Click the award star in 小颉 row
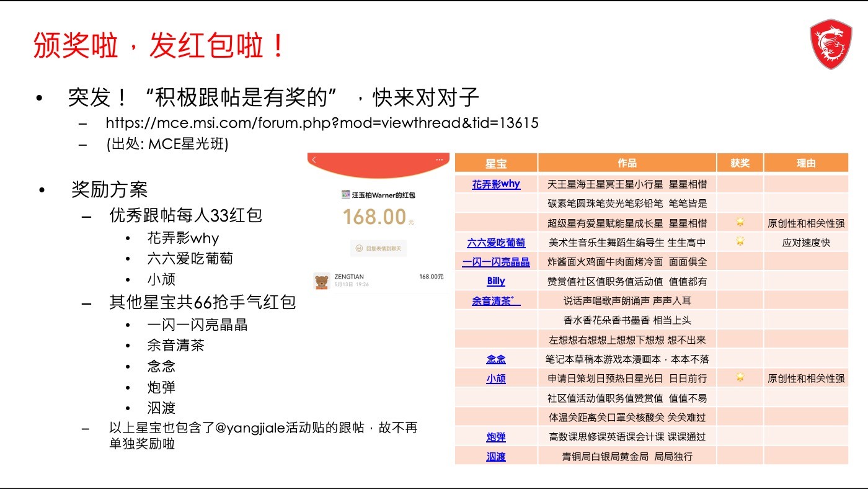This screenshot has height=489, width=868. coord(740,378)
